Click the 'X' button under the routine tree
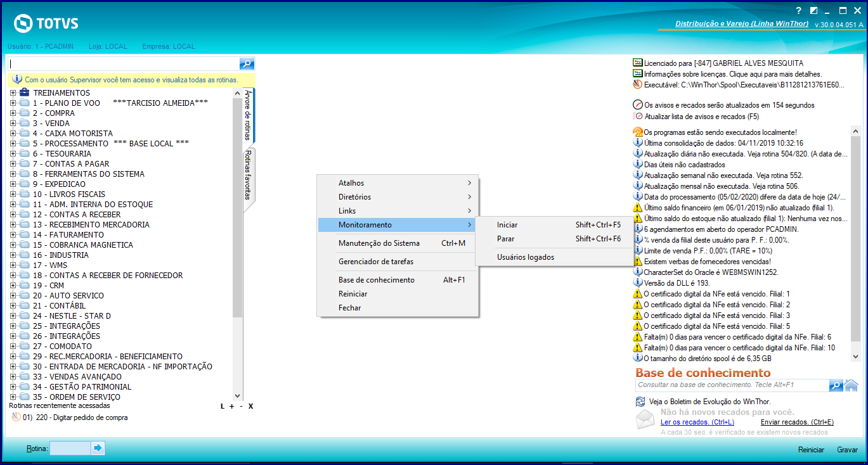868x465 pixels. pyautogui.click(x=250, y=406)
